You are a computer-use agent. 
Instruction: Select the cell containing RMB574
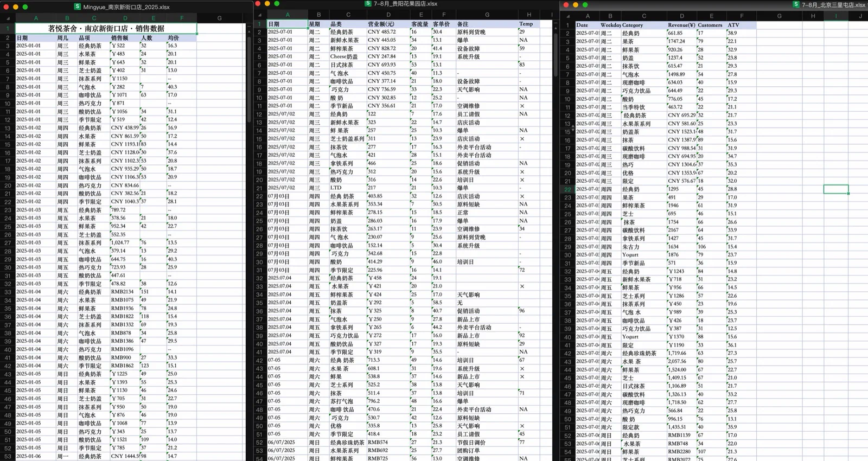[388, 443]
